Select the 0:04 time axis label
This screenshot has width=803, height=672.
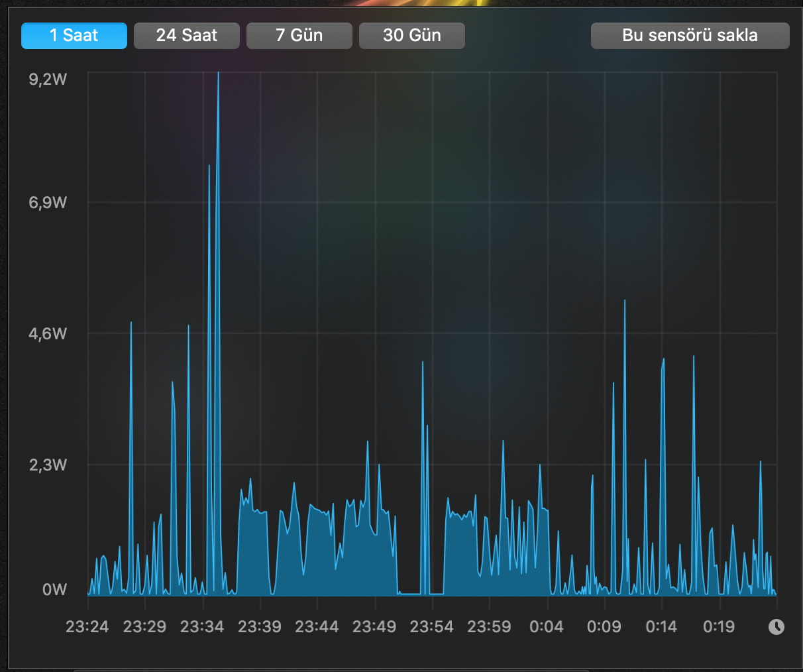547,626
